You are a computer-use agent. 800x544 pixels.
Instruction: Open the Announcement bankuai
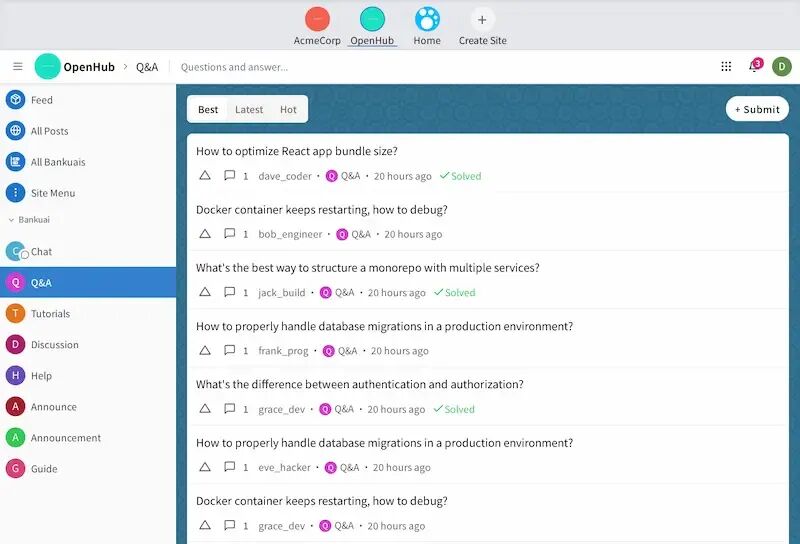(88, 437)
